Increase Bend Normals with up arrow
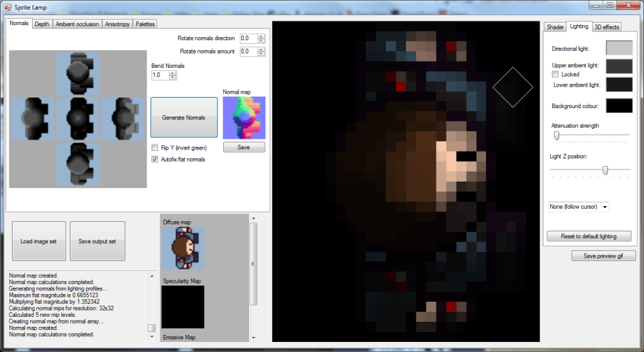 pyautogui.click(x=173, y=73)
